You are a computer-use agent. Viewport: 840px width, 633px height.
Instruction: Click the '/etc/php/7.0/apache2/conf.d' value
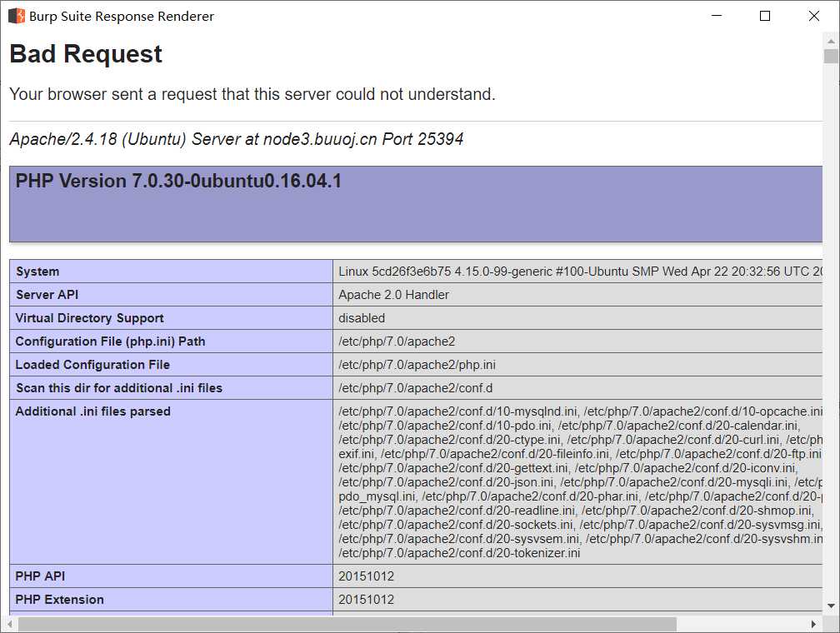(x=415, y=388)
